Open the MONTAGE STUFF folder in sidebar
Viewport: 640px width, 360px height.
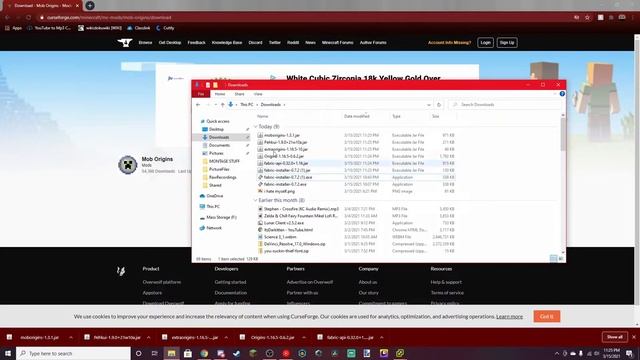[224, 161]
